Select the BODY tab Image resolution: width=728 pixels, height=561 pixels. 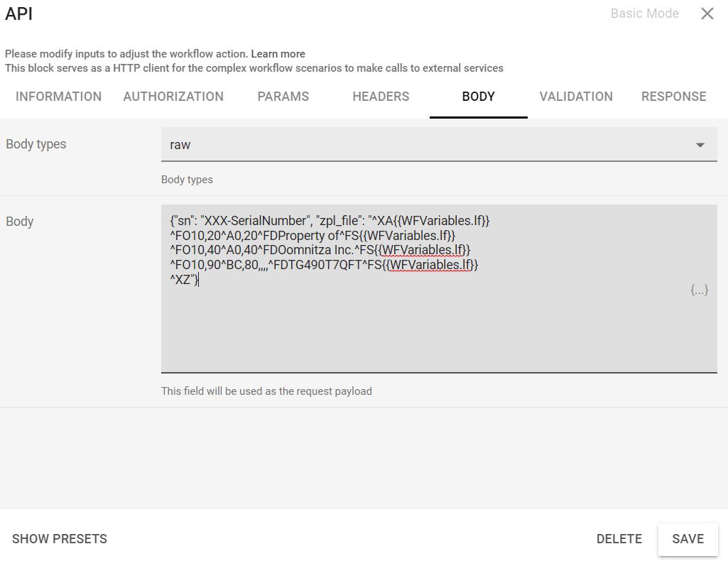[478, 97]
